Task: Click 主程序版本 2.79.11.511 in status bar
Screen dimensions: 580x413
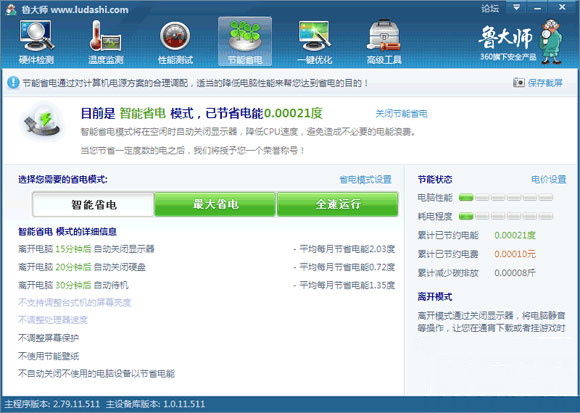Action: 52,404
